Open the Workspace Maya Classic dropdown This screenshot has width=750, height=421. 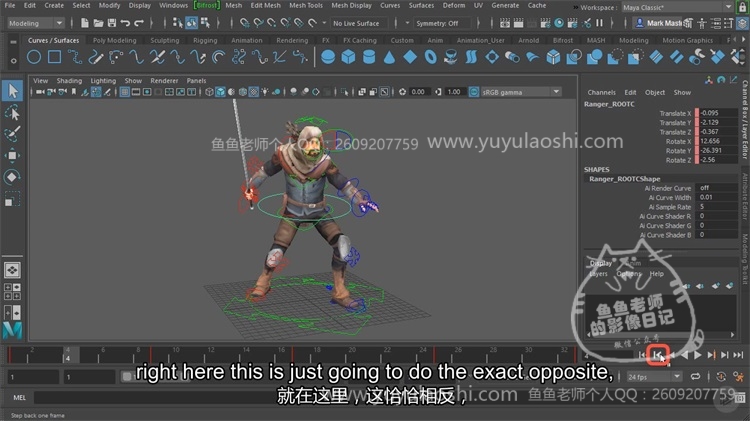677,7
